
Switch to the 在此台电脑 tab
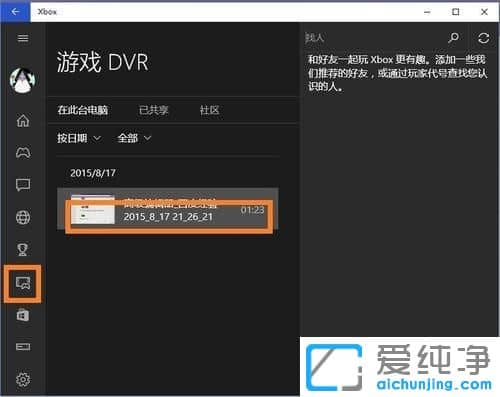point(83,110)
